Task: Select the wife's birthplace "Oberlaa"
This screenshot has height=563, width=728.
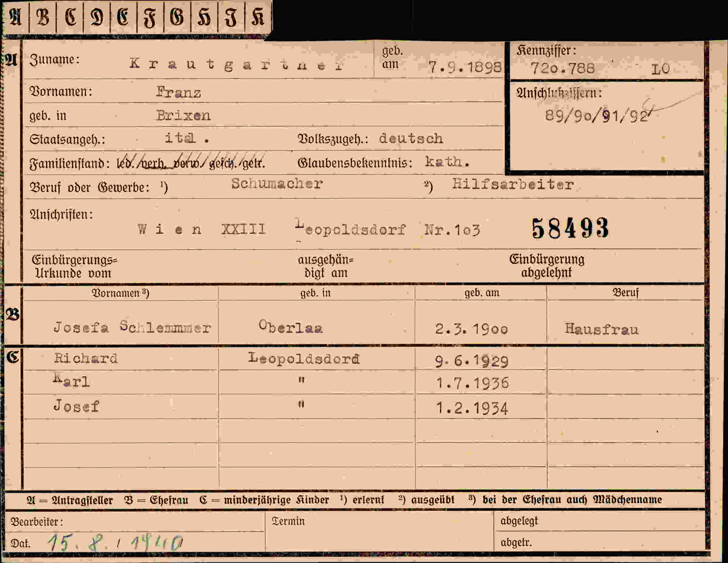Action: coord(291,326)
